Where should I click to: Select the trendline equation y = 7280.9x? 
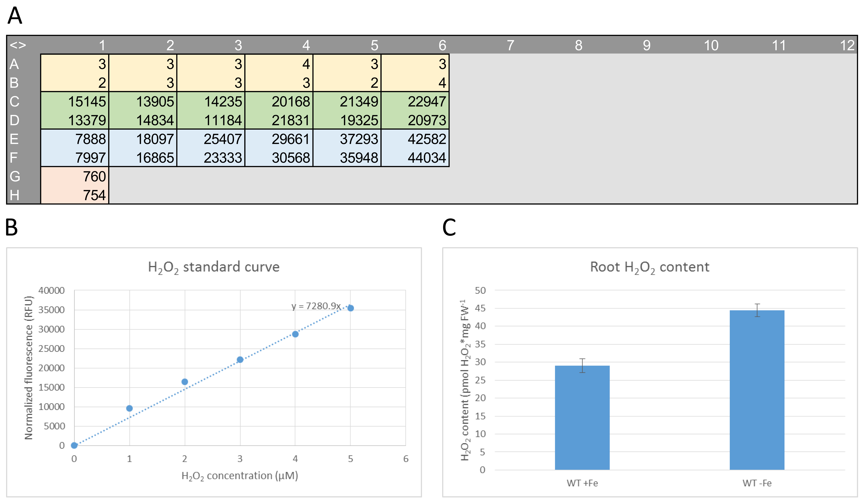click(x=316, y=306)
